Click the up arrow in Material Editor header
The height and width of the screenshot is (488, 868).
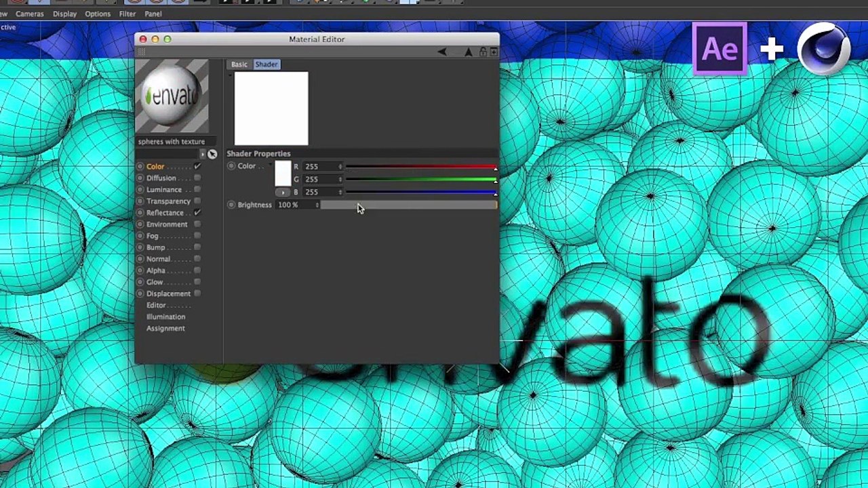[x=469, y=52]
